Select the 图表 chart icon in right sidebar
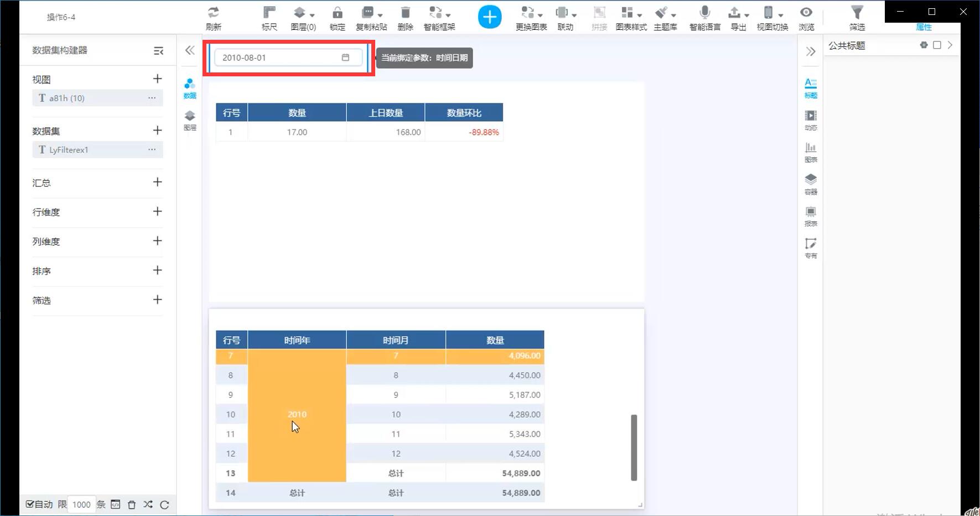 (x=810, y=152)
